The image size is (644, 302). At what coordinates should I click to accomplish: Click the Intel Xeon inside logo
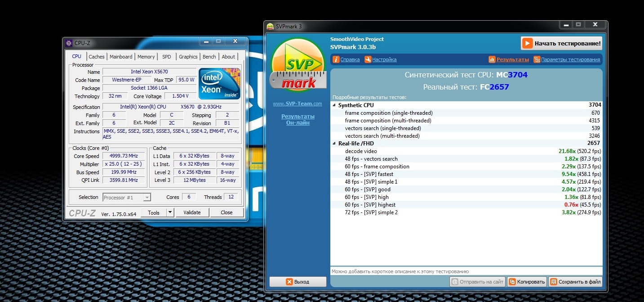tap(219, 84)
